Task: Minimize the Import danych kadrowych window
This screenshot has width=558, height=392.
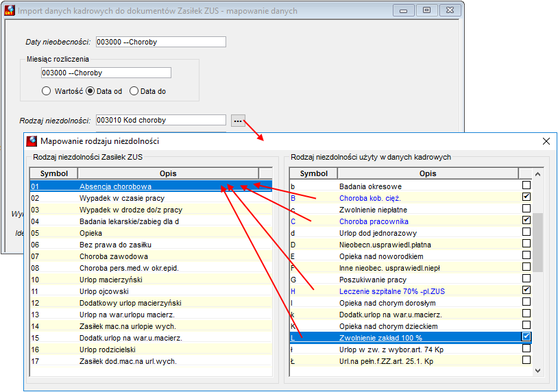Action: (403, 10)
